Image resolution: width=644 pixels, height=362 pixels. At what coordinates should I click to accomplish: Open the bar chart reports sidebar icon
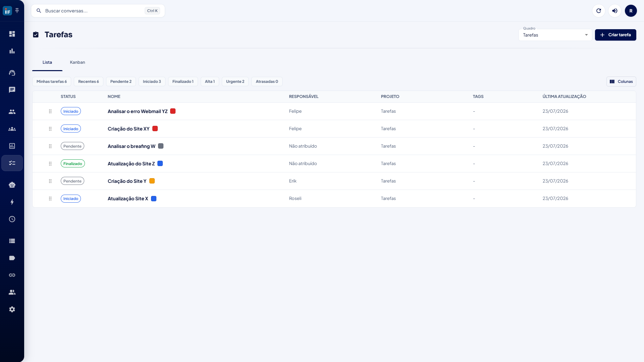tap(12, 51)
